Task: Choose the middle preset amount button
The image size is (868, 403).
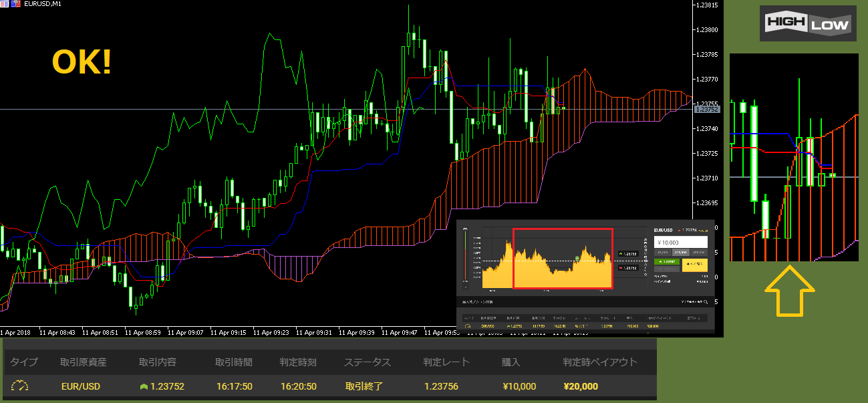Action: pyautogui.click(x=680, y=252)
